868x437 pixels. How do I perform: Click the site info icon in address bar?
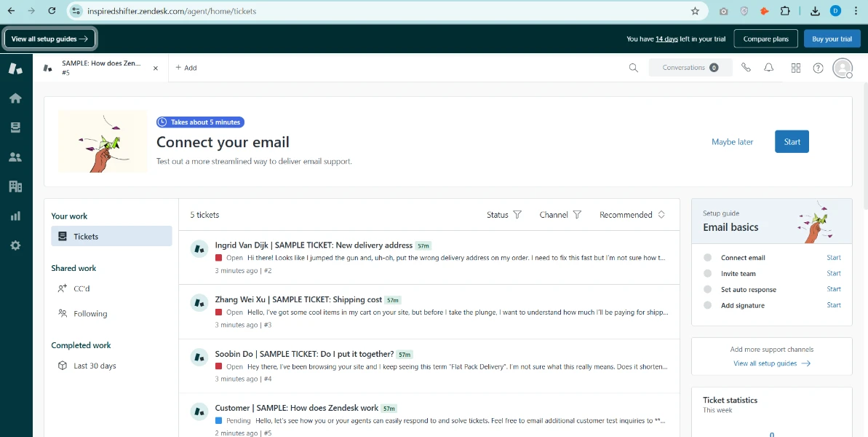coord(76,10)
